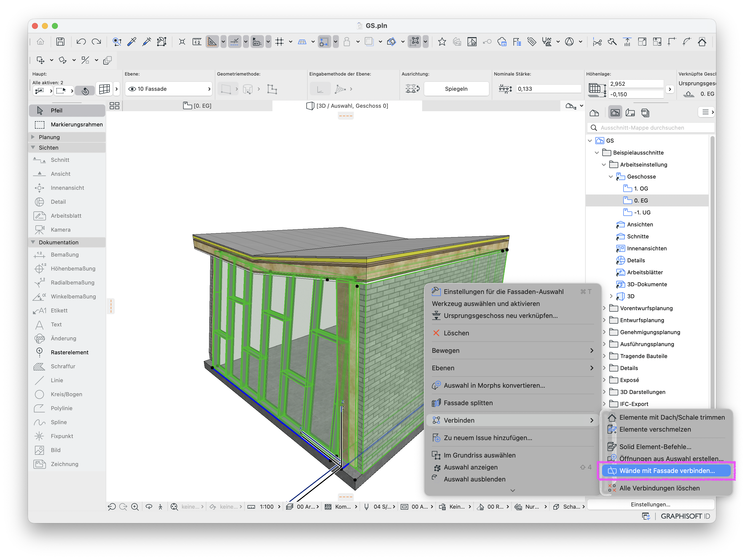
Task: Click the zoom-in magnifier icon
Action: point(135,507)
